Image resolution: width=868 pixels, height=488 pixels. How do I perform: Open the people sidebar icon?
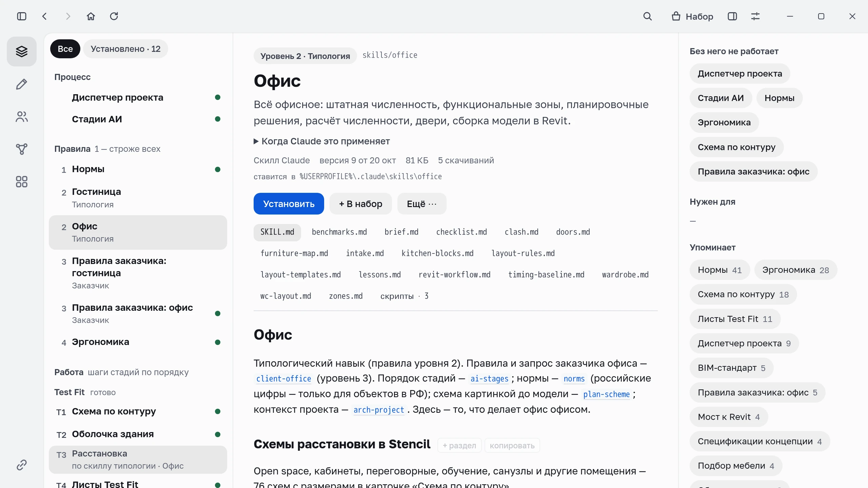point(22,117)
